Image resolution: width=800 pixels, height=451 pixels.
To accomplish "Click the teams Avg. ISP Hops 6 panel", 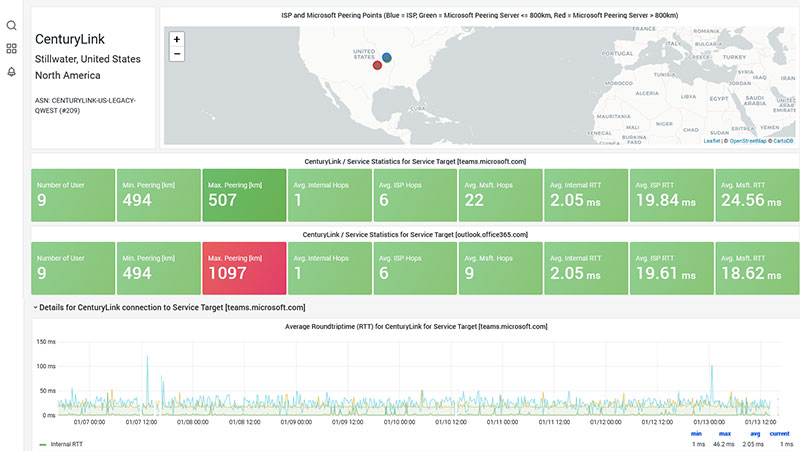I will pos(415,195).
